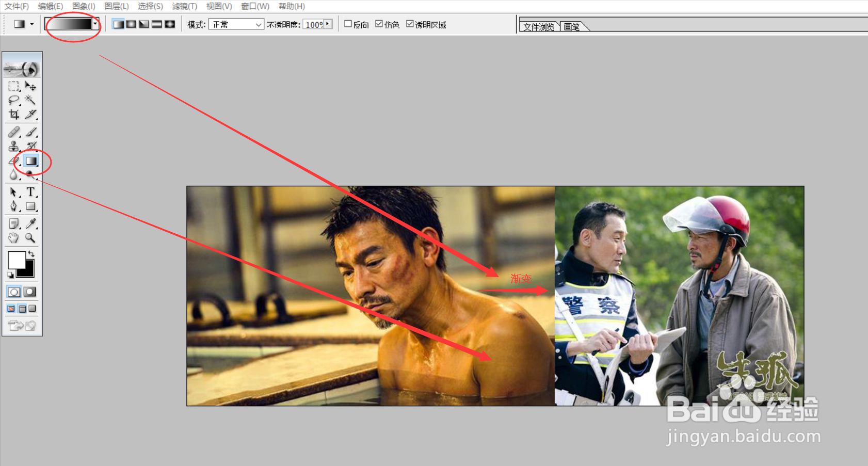Open the 图象(I) menu
Image resolution: width=868 pixels, height=466 pixels.
click(84, 6)
